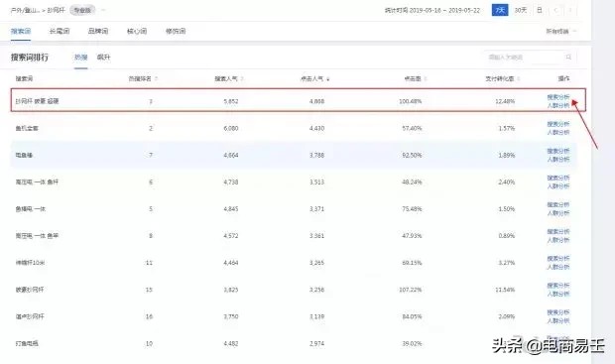The height and width of the screenshot is (364, 615).
Task: Sort by 搜索人气 column sort icon
Action: click(242, 78)
